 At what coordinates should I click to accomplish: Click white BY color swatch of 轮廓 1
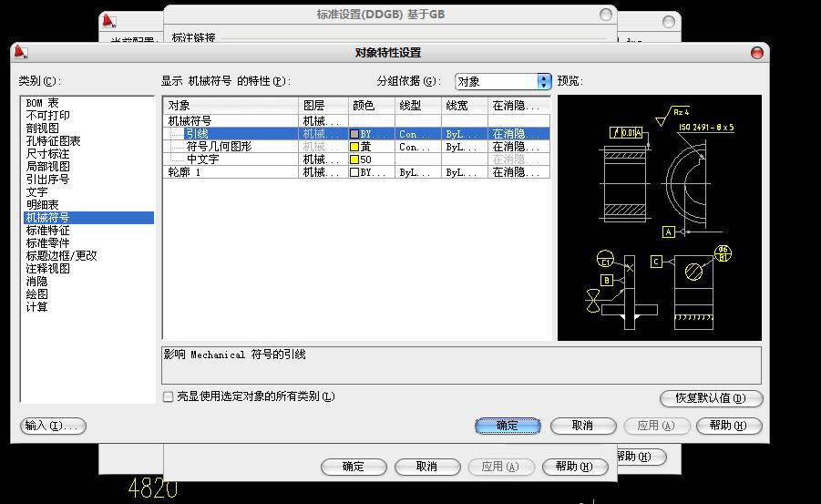(354, 172)
